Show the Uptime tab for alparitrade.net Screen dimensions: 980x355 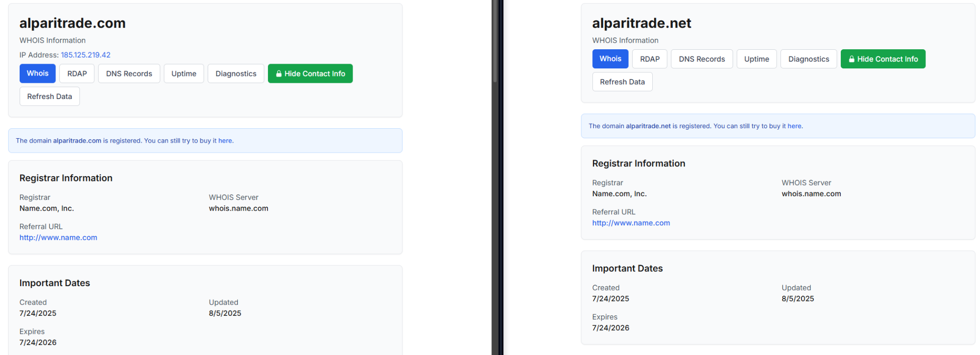coord(756,59)
